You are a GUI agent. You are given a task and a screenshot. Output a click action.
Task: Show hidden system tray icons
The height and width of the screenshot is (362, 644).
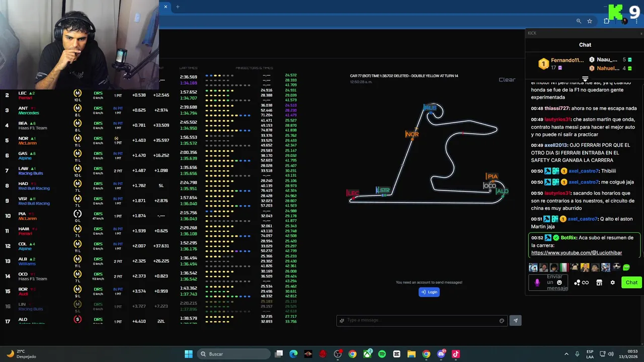click(566, 354)
